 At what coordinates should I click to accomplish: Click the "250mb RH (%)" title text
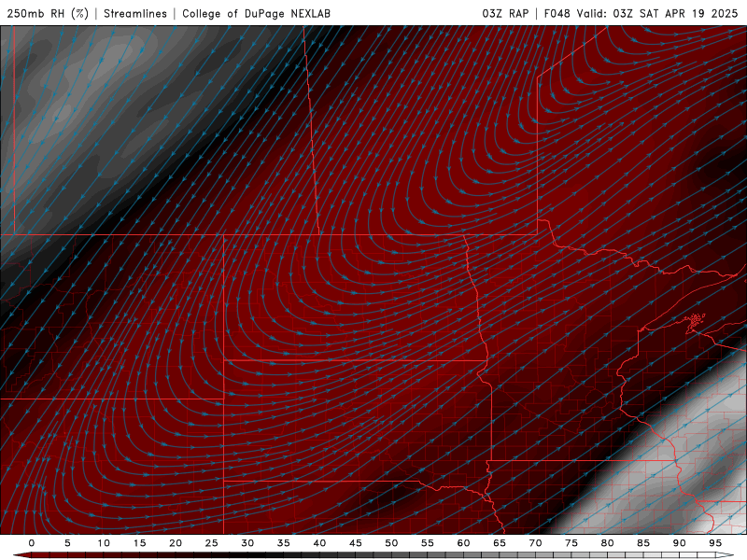(x=48, y=14)
